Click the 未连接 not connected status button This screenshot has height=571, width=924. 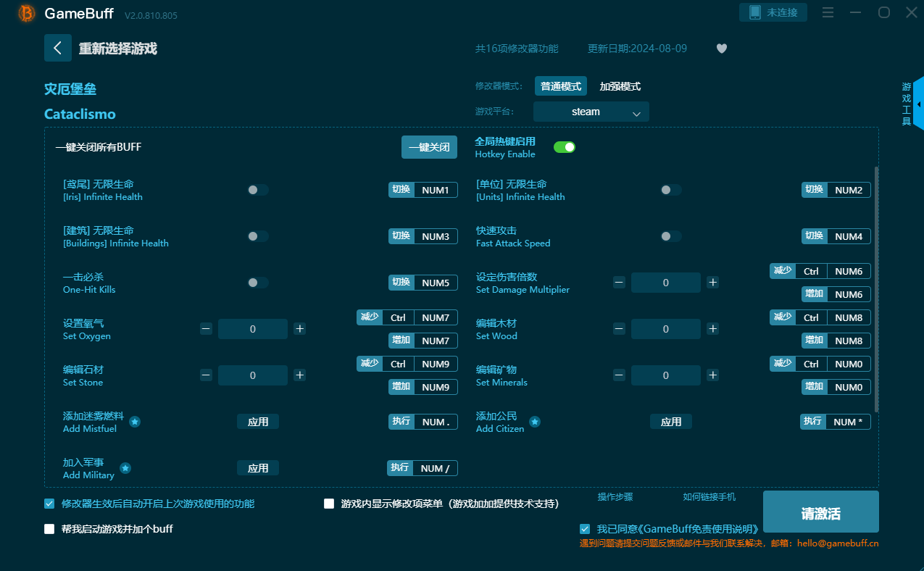[773, 12]
